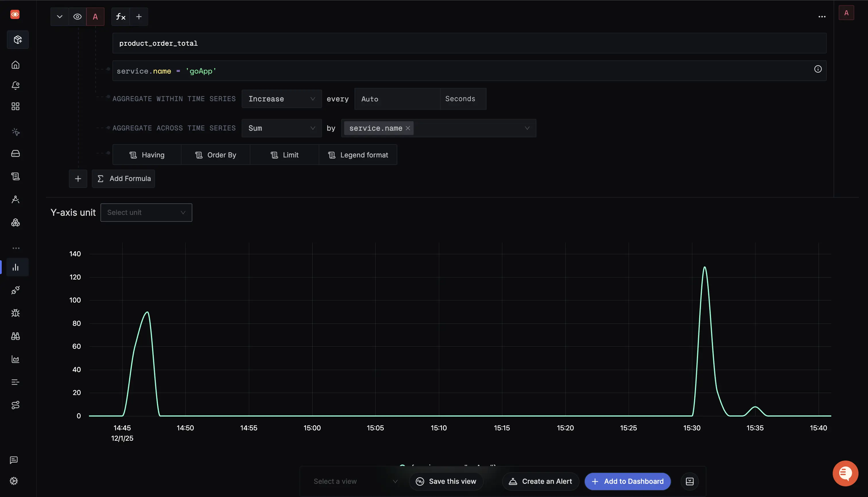Image resolution: width=868 pixels, height=497 pixels.
Task: Remove the service.name grouping tag
Action: 408,128
